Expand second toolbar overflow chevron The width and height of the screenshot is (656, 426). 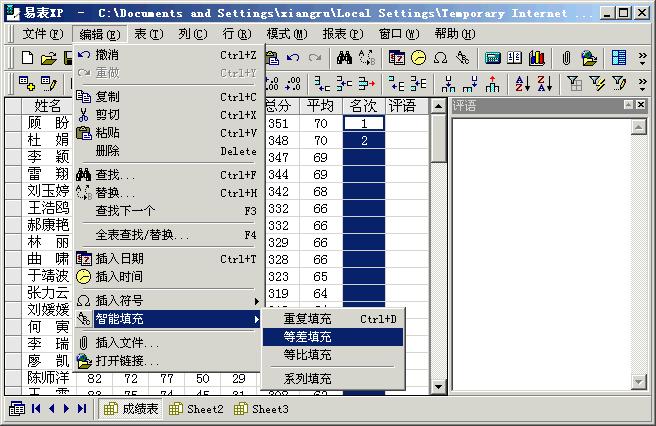pos(641,83)
